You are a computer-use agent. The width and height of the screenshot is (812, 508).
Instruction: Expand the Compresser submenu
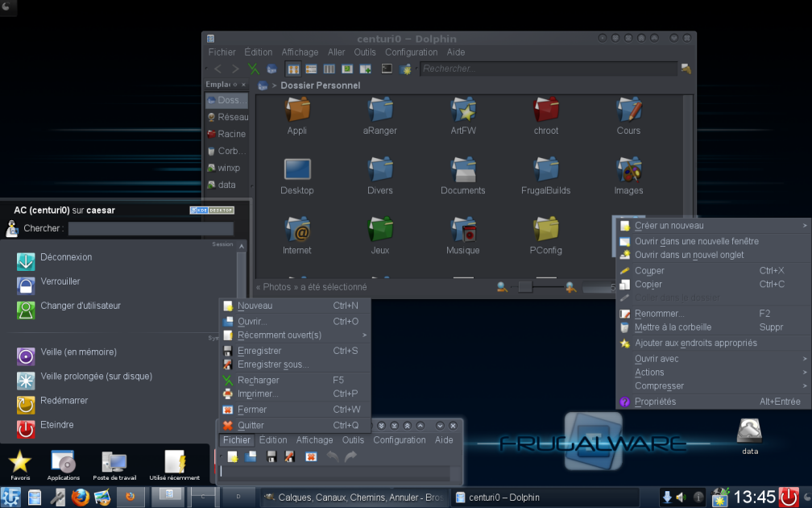pos(713,385)
